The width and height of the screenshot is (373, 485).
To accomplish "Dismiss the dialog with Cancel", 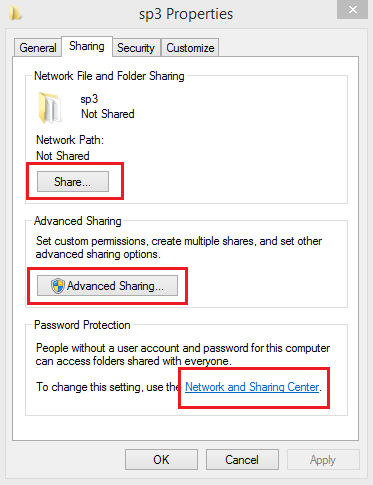I will 242,460.
